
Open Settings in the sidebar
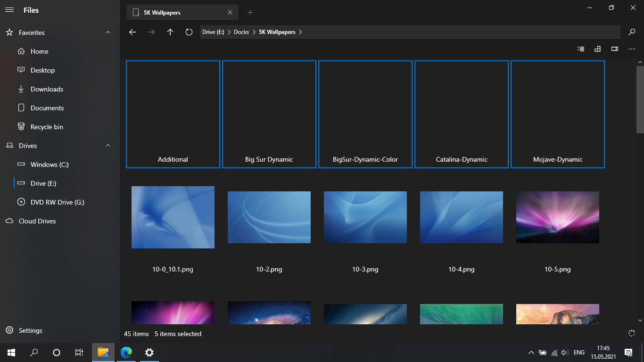(30, 330)
